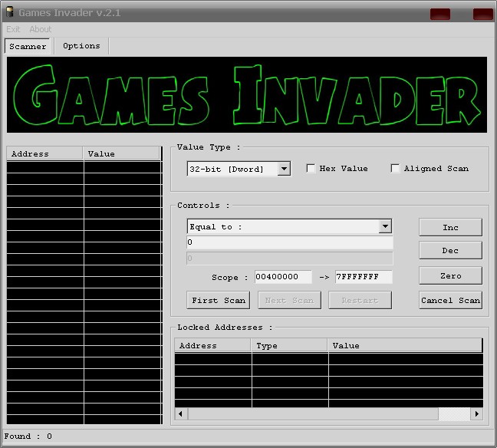Screen dimensions: 497x448
Task: Click the scan value input field
Action: pos(290,242)
